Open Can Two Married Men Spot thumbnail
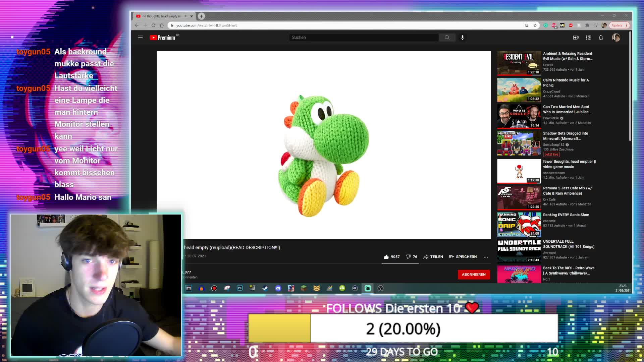 [x=519, y=116]
